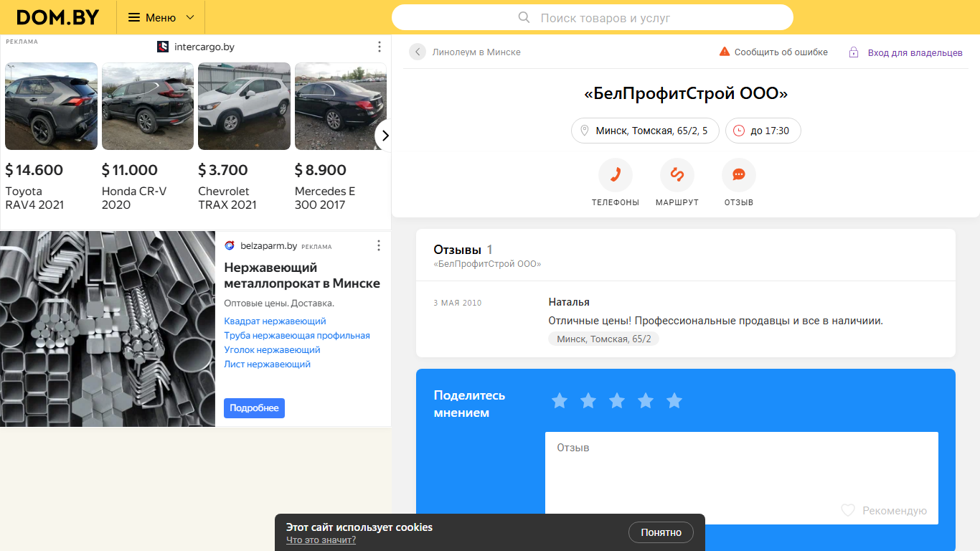Accept cookies with Понятно button
The width and height of the screenshot is (980, 551).
tap(661, 532)
